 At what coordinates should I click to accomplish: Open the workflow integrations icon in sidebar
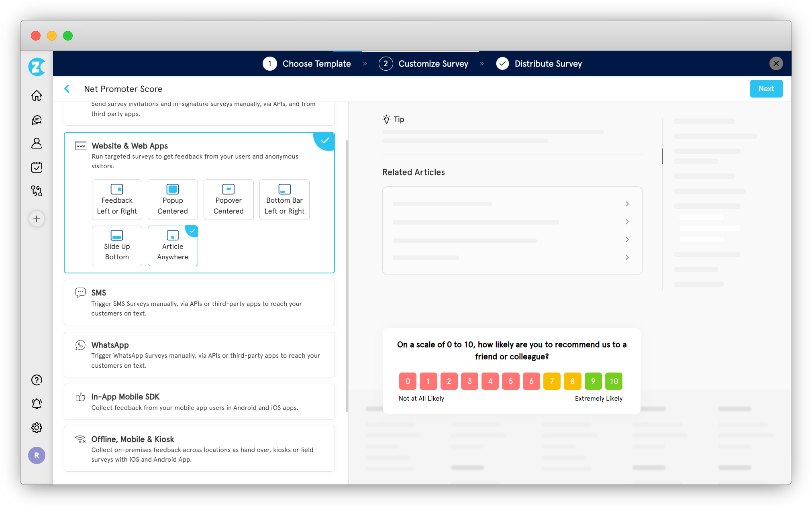[37, 191]
